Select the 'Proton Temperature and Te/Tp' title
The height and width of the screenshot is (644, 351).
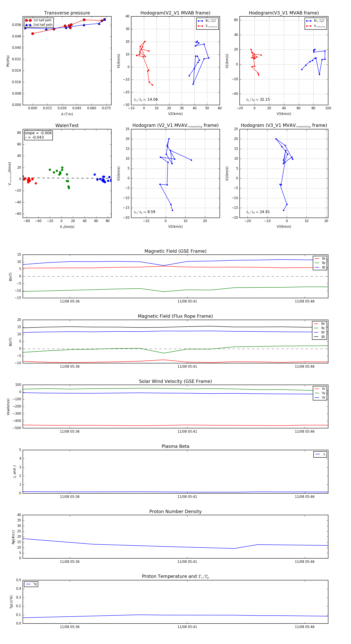[x=175, y=576]
